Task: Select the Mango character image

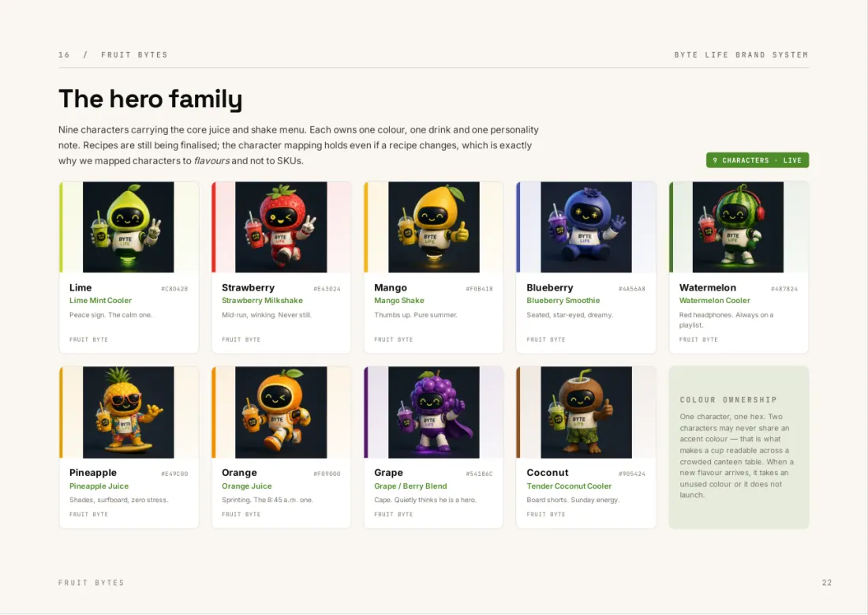Action: coord(434,227)
